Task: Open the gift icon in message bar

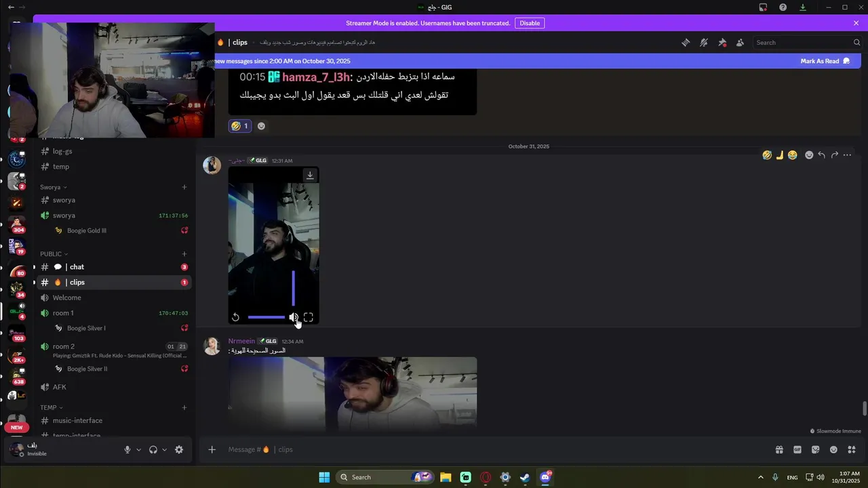Action: pyautogui.click(x=779, y=449)
